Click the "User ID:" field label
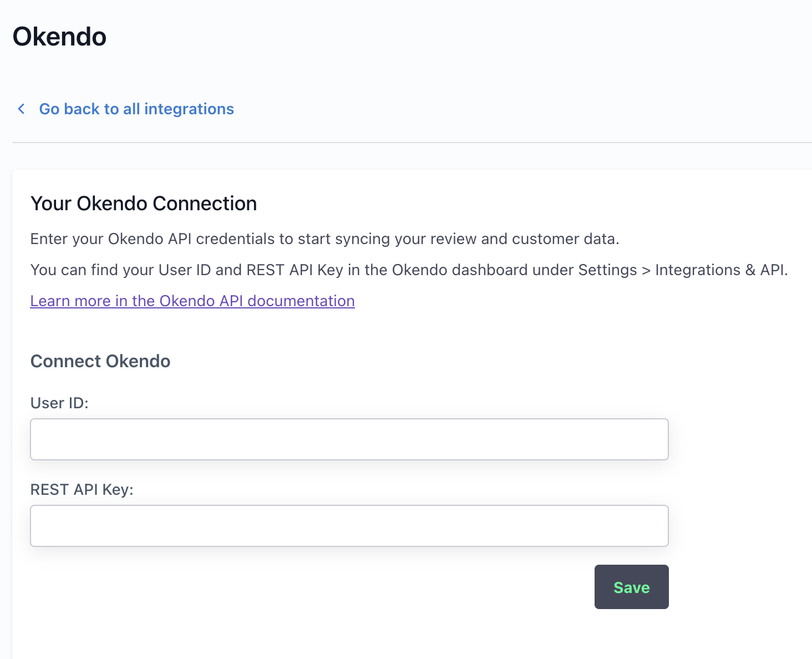This screenshot has width=812, height=659. [59, 403]
